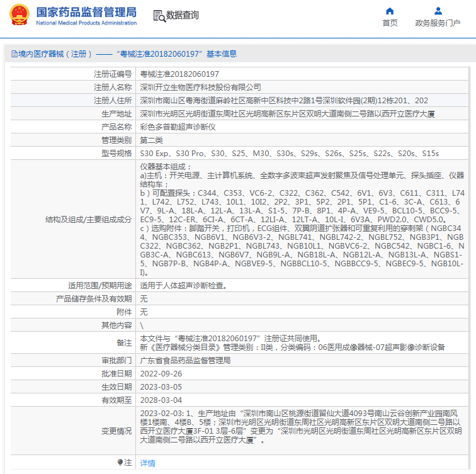Click the 有效期至 label
Viewport: 476px width, 474px height.
[116, 400]
